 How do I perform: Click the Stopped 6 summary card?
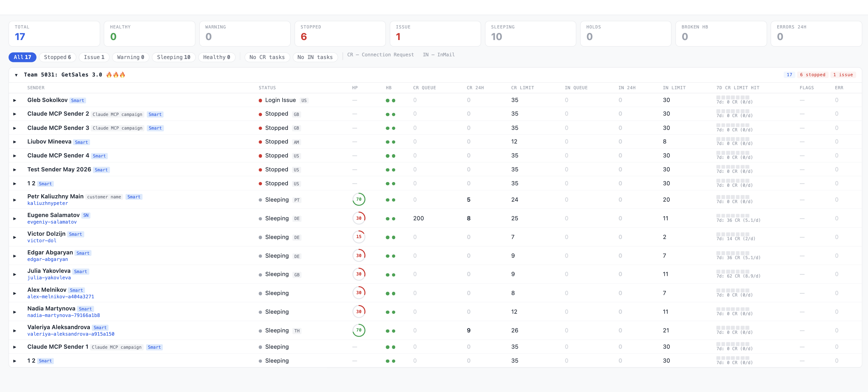(x=340, y=34)
